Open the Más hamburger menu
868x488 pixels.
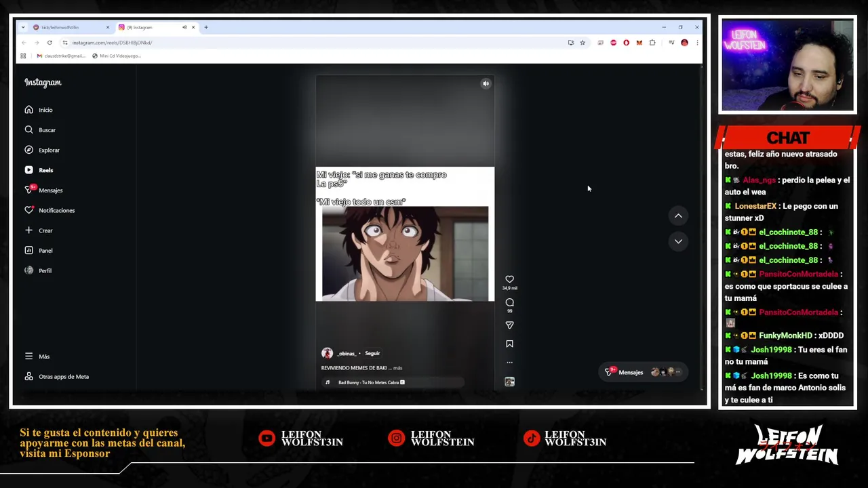click(x=37, y=357)
